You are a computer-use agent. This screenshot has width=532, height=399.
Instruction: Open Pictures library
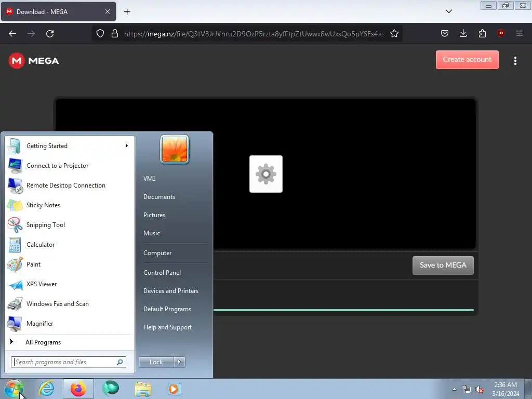(x=154, y=215)
